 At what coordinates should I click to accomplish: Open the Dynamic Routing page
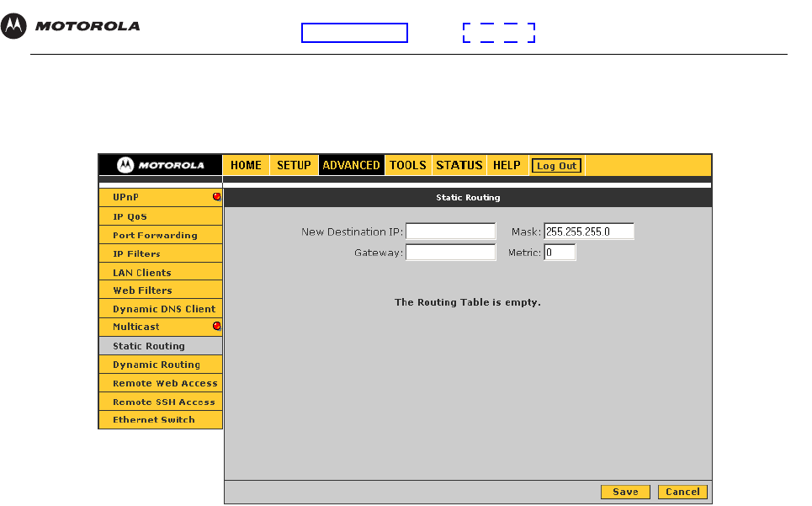(x=161, y=365)
